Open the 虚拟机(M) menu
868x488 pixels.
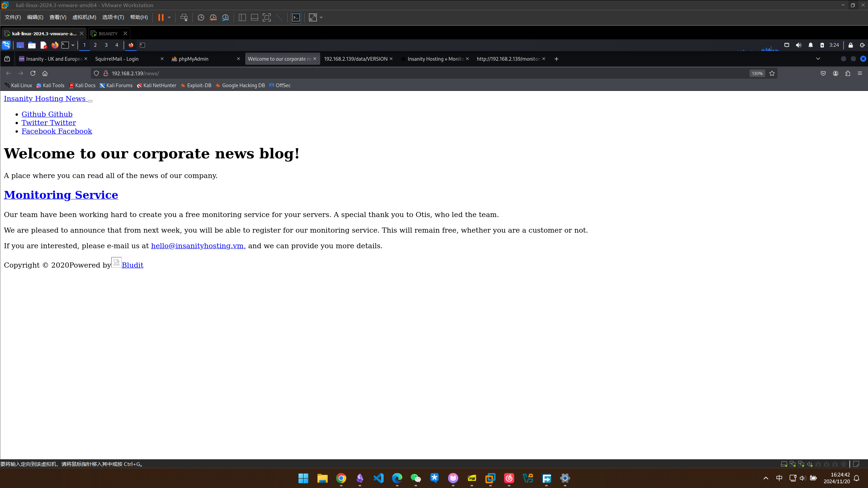pyautogui.click(x=84, y=17)
